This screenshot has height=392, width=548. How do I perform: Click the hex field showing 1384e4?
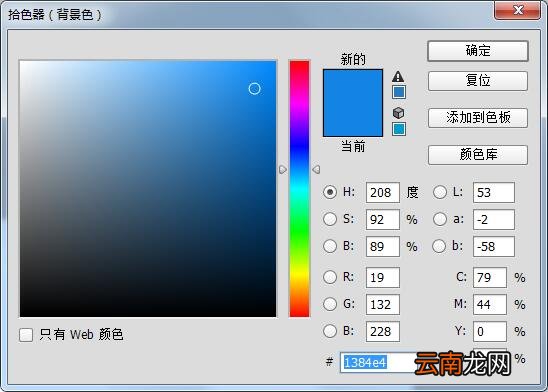pos(378,363)
